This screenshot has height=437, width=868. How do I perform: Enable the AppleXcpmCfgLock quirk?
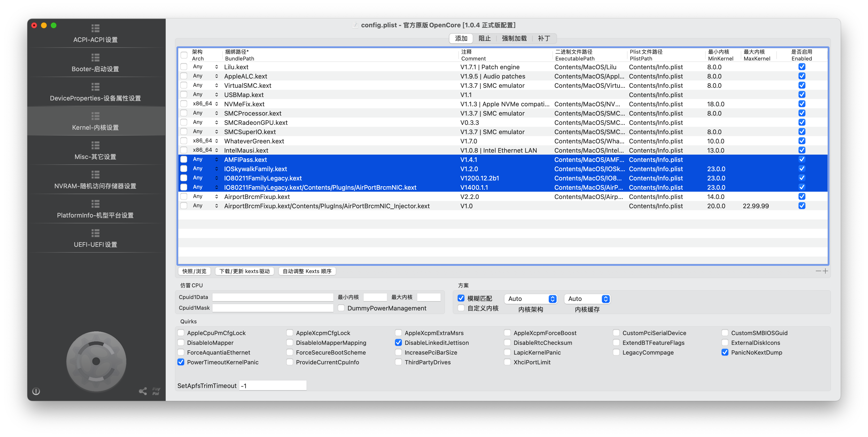[290, 333]
